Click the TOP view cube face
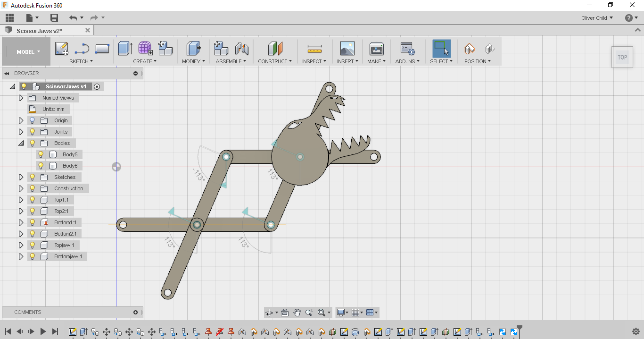 (622, 57)
